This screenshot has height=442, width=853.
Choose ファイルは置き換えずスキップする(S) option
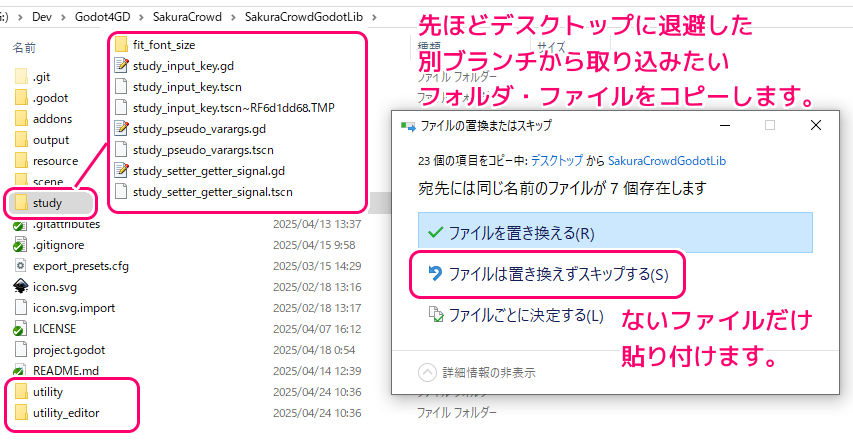(x=547, y=274)
